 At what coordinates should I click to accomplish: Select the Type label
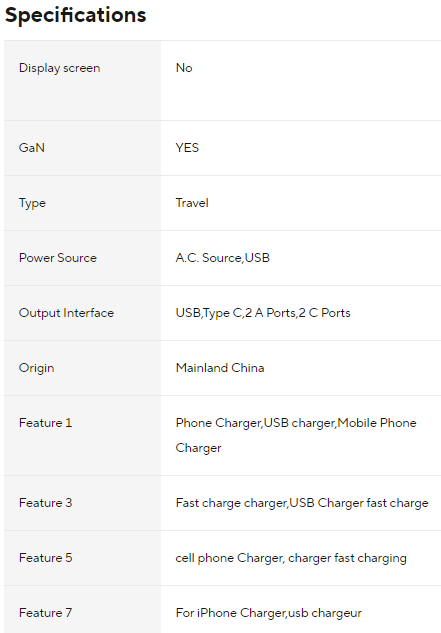tap(32, 203)
